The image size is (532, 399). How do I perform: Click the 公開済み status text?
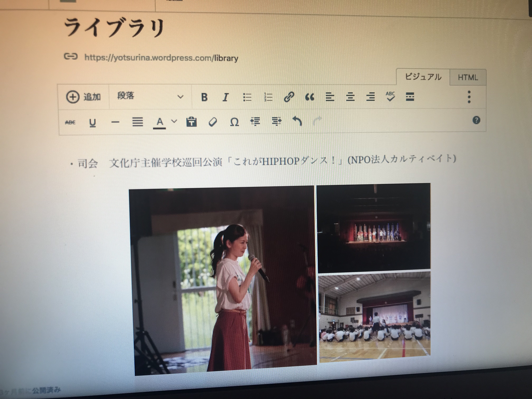pos(47,390)
